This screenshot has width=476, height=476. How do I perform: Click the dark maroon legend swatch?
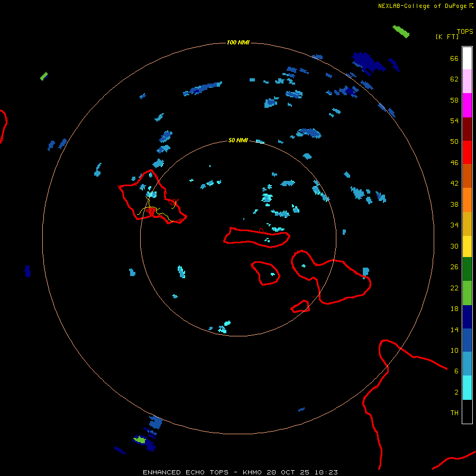tap(467, 129)
